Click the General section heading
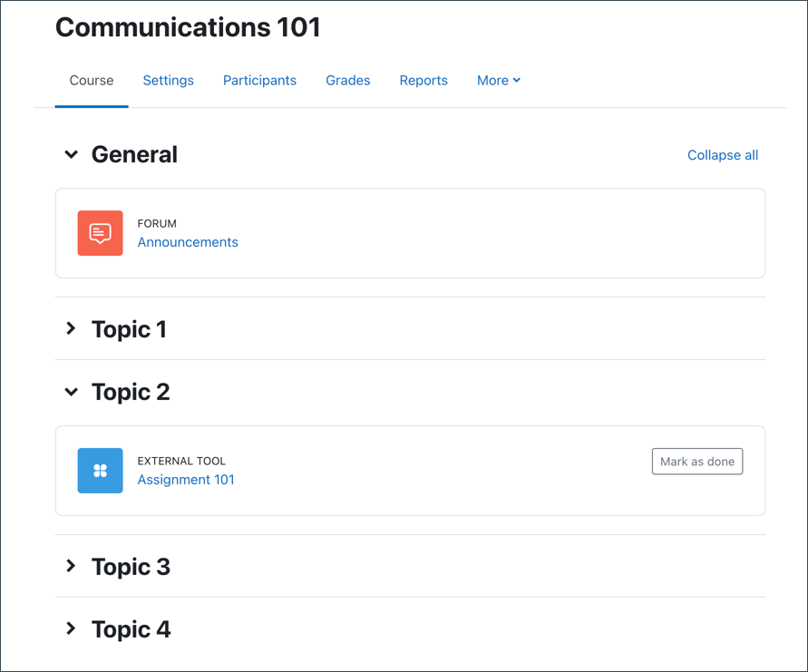This screenshot has width=808, height=672. (134, 154)
